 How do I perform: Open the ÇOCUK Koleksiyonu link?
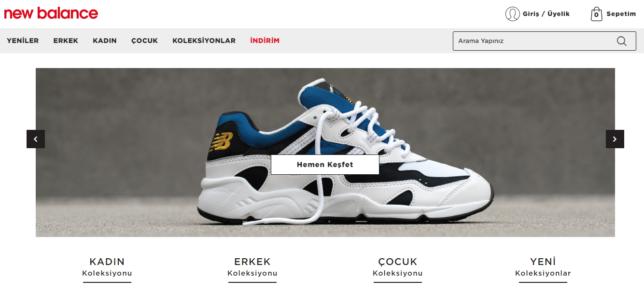coord(398,267)
